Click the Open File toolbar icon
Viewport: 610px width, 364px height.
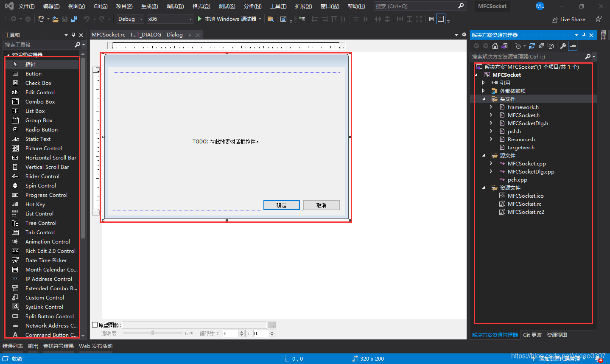point(55,19)
